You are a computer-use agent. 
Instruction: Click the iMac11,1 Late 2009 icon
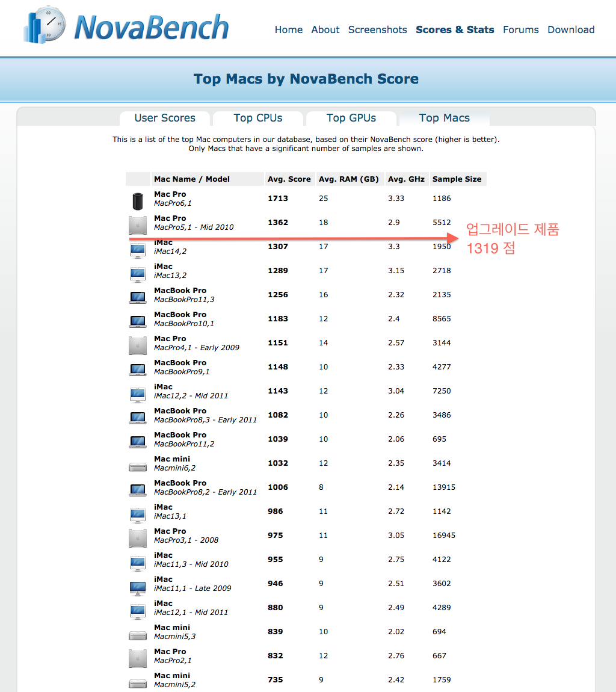click(x=138, y=586)
